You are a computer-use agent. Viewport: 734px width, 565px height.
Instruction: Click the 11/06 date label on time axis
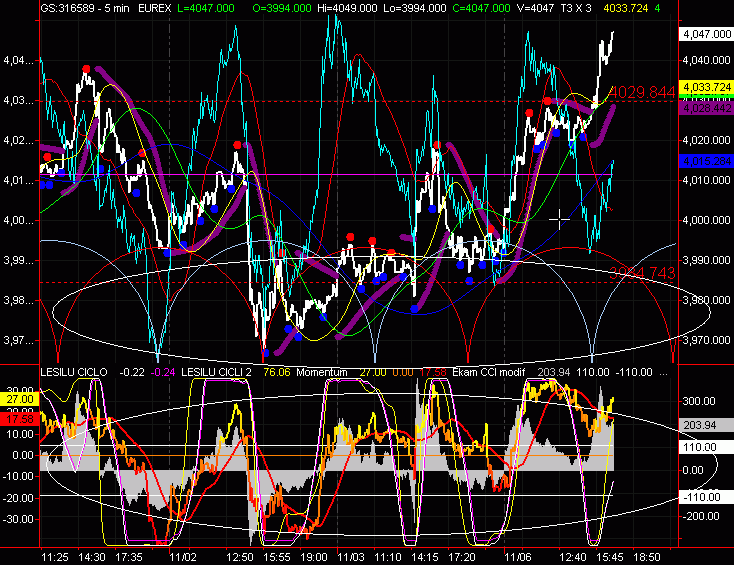pos(518,558)
